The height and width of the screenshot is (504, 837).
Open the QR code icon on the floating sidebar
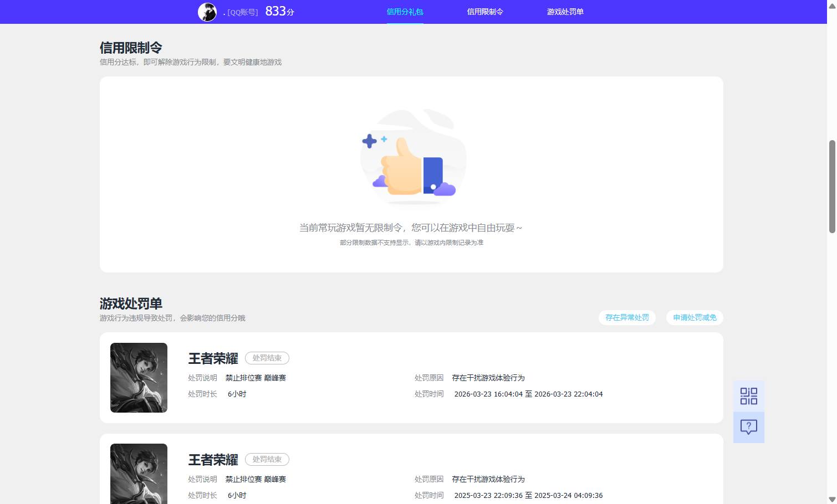click(x=748, y=396)
